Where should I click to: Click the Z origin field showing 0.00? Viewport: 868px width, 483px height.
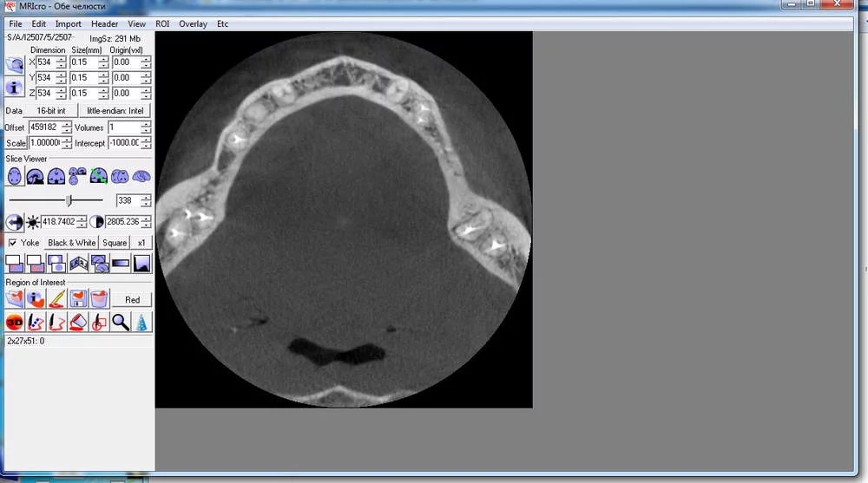coord(126,93)
